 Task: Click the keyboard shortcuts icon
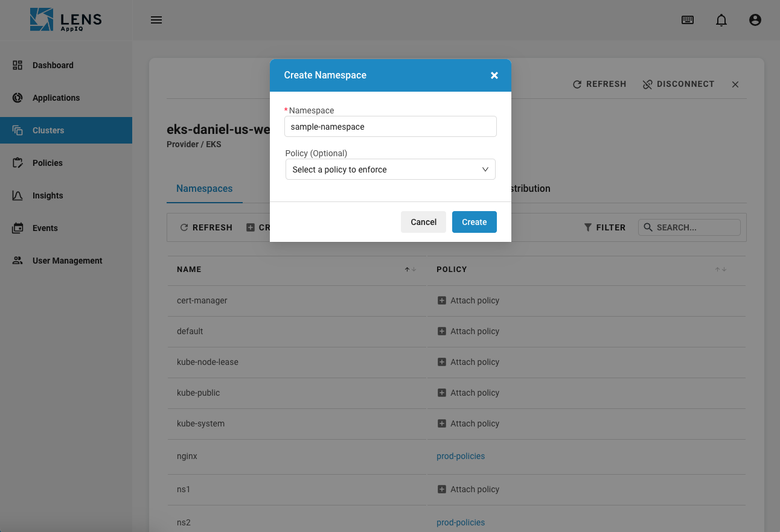688,20
